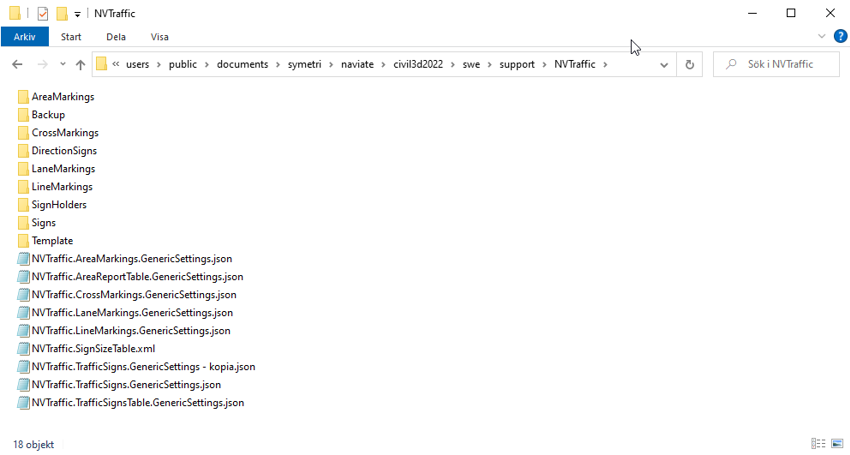The image size is (850, 455).
Task: Switch to the Dela ribbon tab
Action: pos(116,37)
